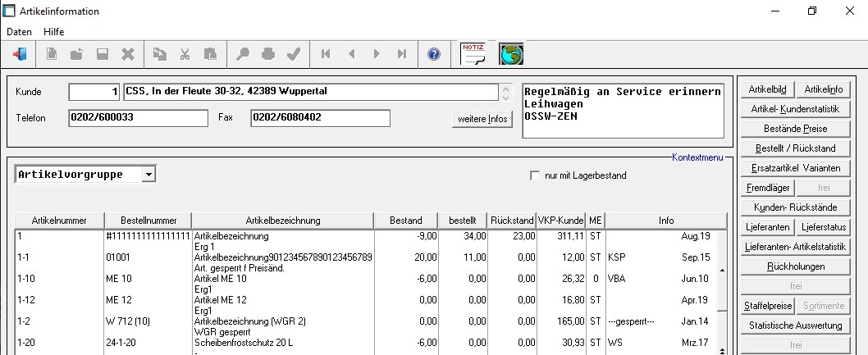This screenshot has height=355, width=868.
Task: Go to next record arrow icon
Action: tap(377, 54)
